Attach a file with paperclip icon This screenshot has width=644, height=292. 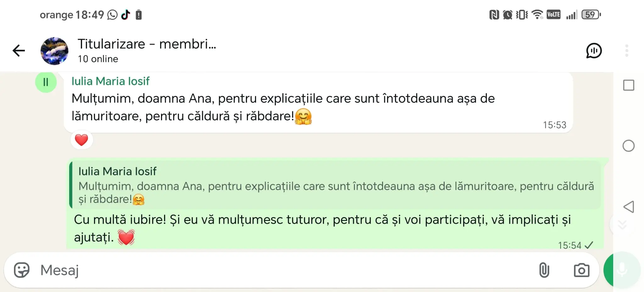coord(544,270)
